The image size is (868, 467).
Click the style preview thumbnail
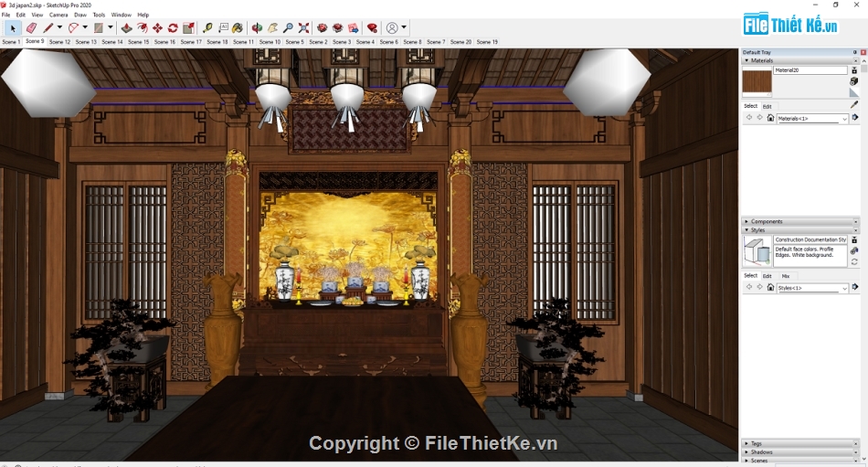coord(757,250)
